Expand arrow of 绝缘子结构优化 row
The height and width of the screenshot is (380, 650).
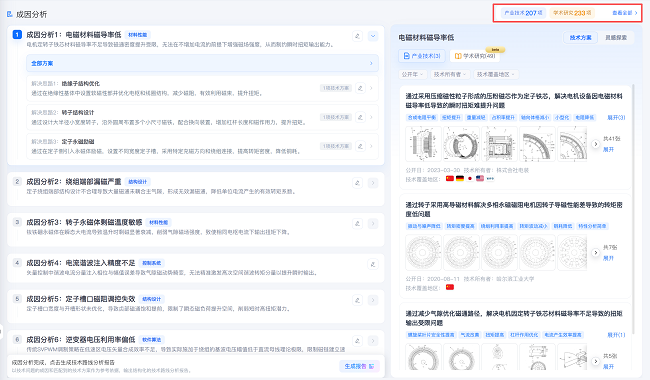coord(371,88)
